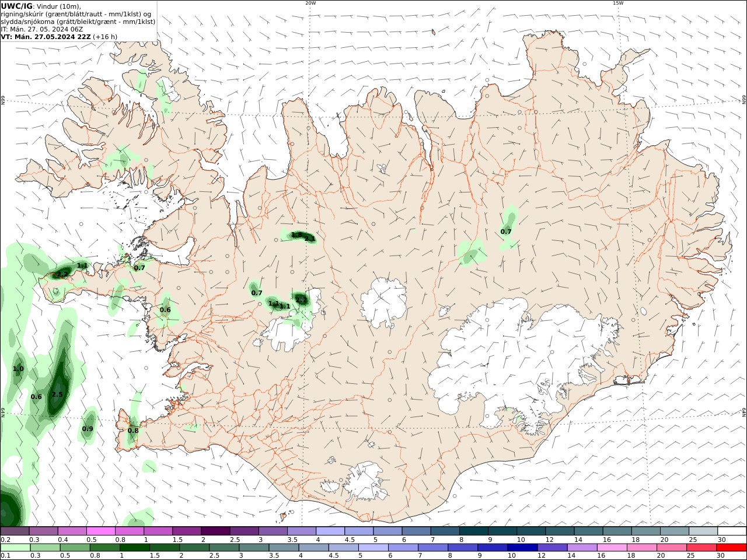Click the 1.0 rainfall value off west coast

point(18,369)
